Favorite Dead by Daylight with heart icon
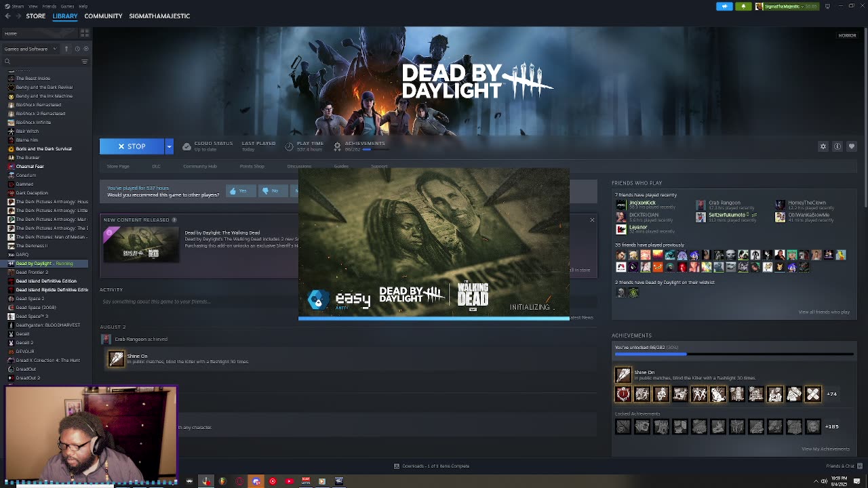The width and height of the screenshot is (868, 488). coord(852,146)
